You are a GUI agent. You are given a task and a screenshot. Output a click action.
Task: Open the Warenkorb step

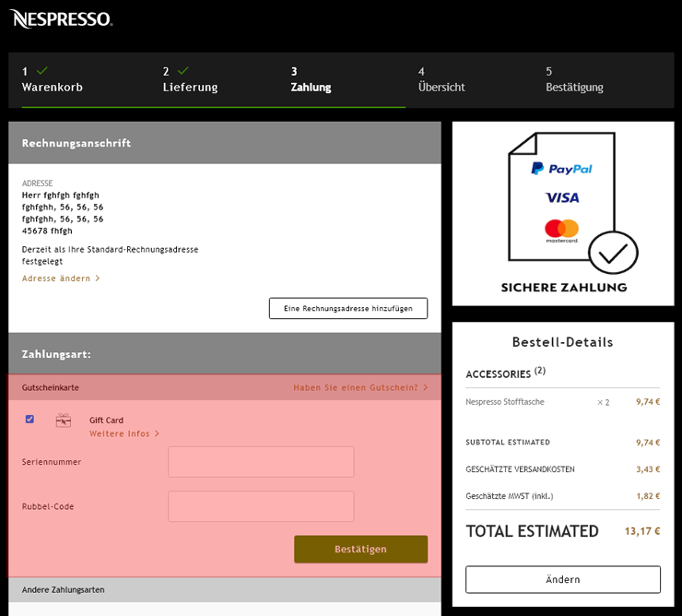click(x=53, y=79)
